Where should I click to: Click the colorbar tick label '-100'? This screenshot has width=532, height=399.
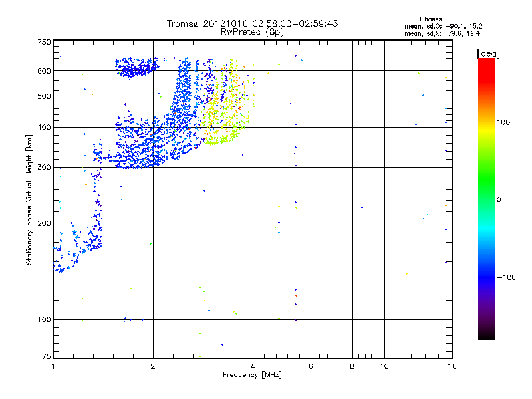point(506,277)
